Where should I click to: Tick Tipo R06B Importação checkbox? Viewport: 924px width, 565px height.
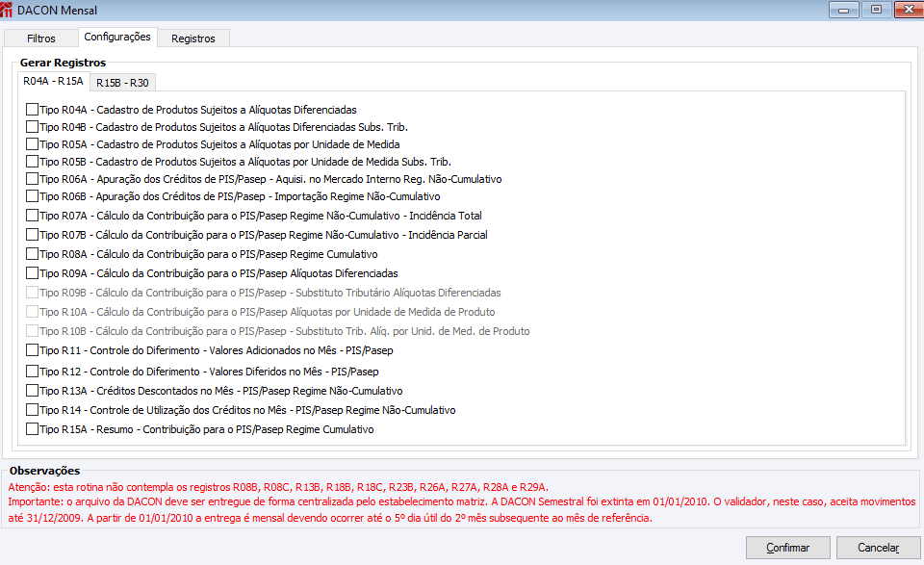pos(33,196)
